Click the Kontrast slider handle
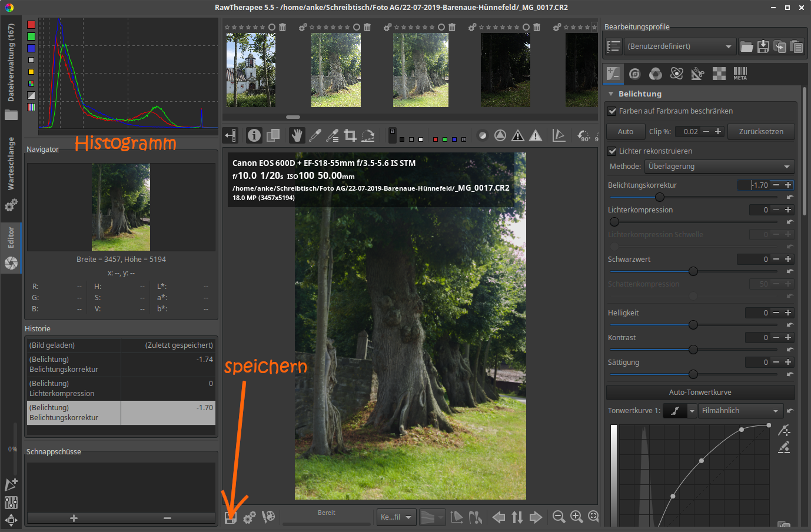The height and width of the screenshot is (532, 811). [x=693, y=350]
